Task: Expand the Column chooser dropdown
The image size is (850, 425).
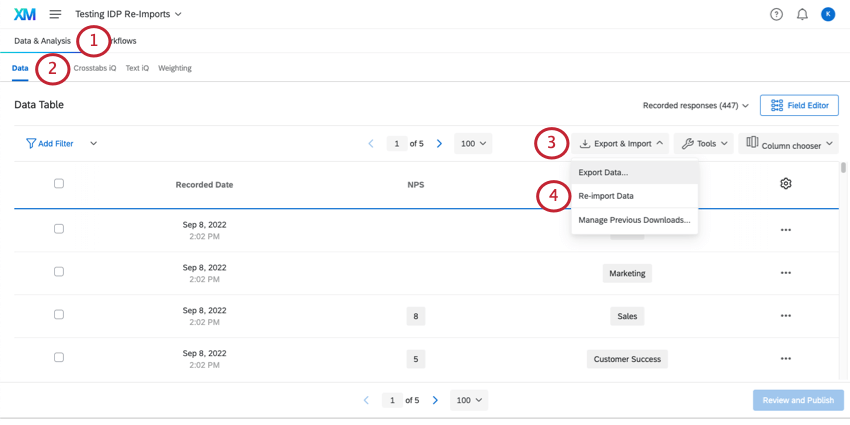Action: point(788,144)
